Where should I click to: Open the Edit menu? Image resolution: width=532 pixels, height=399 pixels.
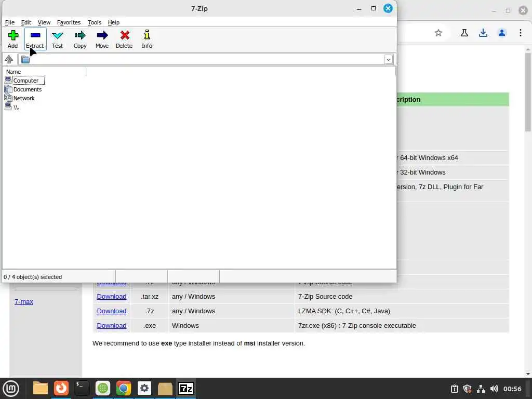(x=26, y=22)
